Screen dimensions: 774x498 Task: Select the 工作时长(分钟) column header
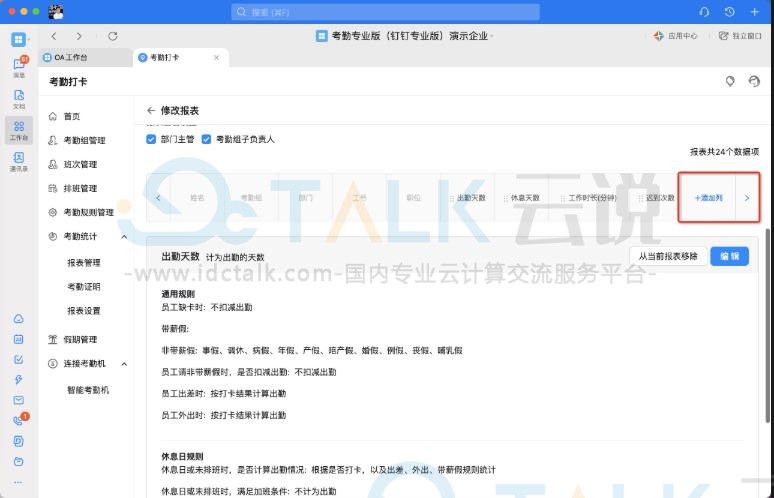[588, 198]
